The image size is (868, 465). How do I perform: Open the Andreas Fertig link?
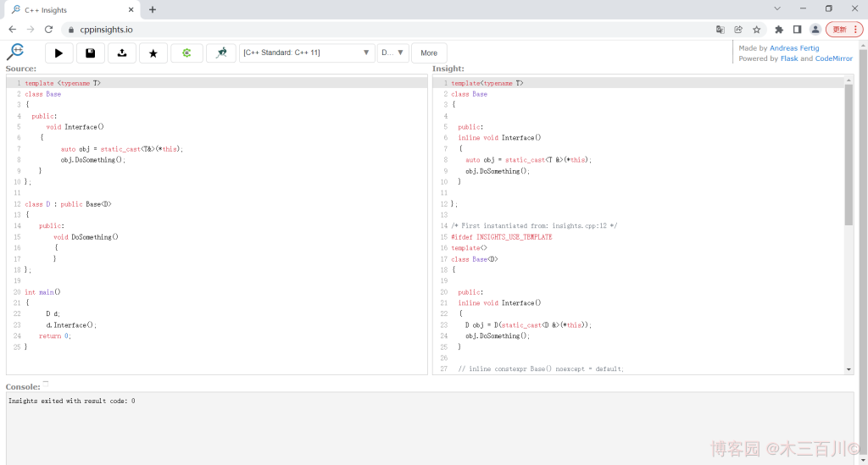(x=794, y=48)
